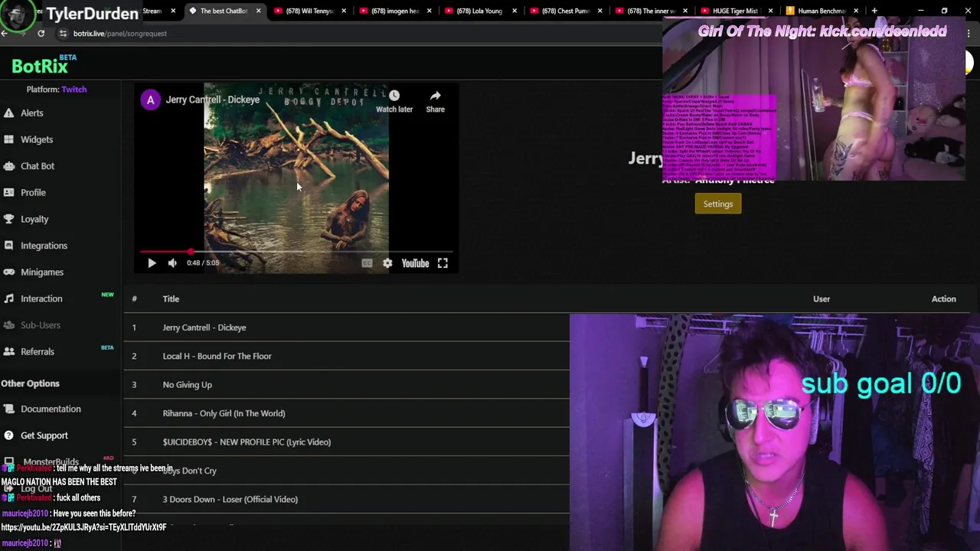Switch to the Lola Young tab

[481, 11]
